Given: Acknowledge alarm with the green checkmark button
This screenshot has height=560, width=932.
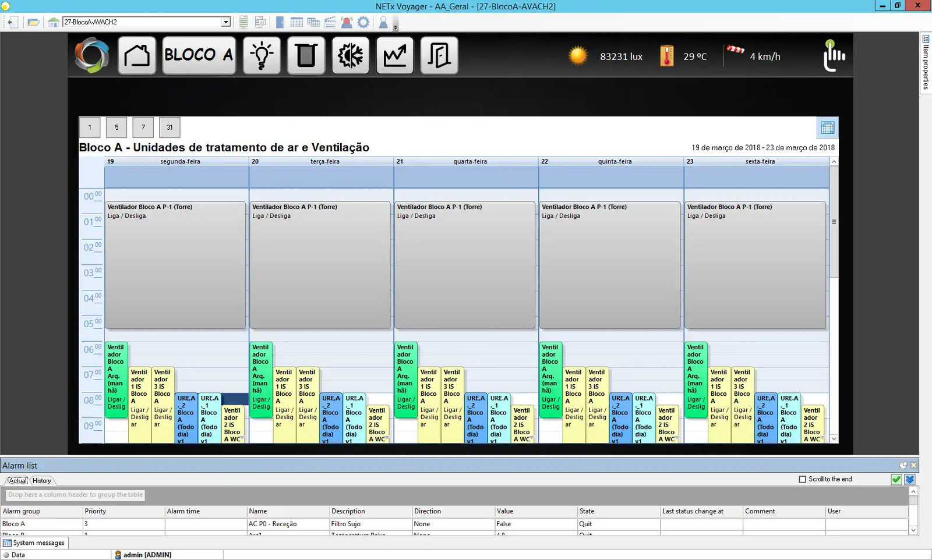Looking at the screenshot, I should pyautogui.click(x=896, y=479).
